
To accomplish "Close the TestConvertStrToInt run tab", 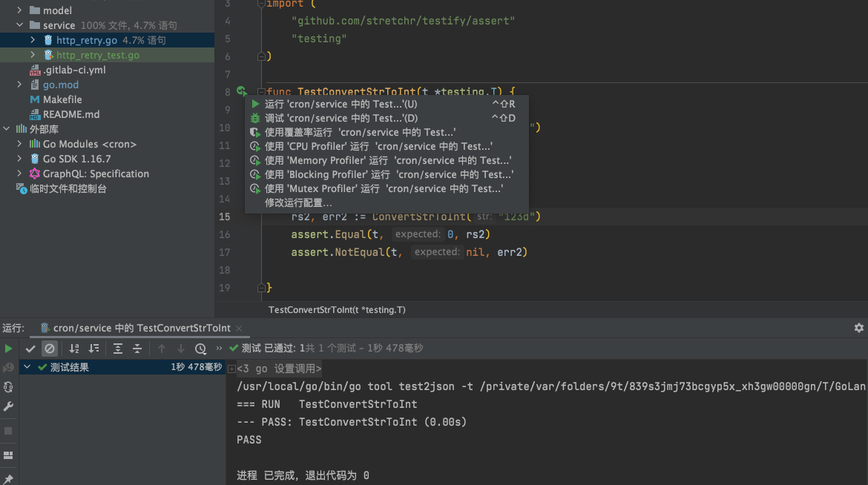I will pyautogui.click(x=238, y=329).
